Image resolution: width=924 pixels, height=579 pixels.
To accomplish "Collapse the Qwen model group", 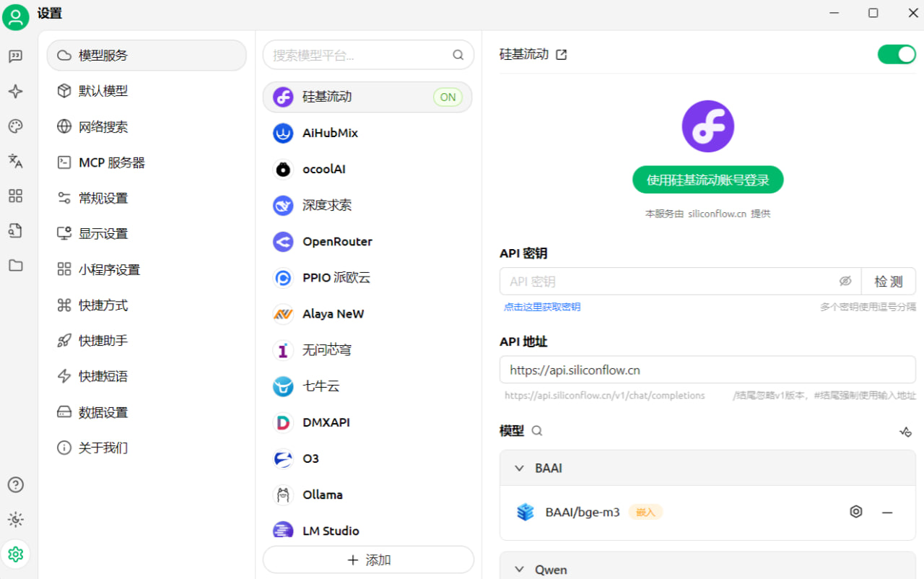I will click(519, 570).
